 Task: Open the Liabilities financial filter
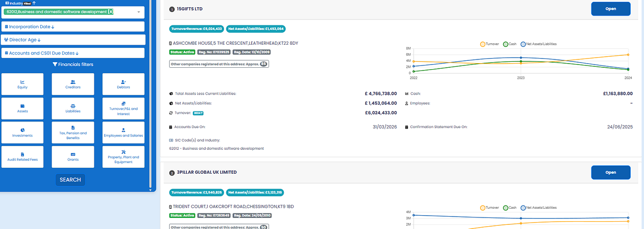73,108
